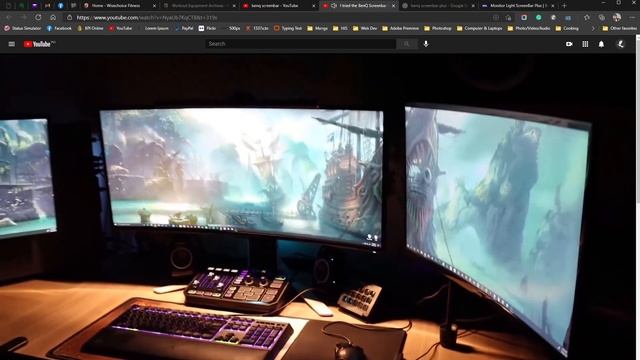This screenshot has height=360, width=640.
Task: Click the video player to toggle playback
Action: coord(318,207)
